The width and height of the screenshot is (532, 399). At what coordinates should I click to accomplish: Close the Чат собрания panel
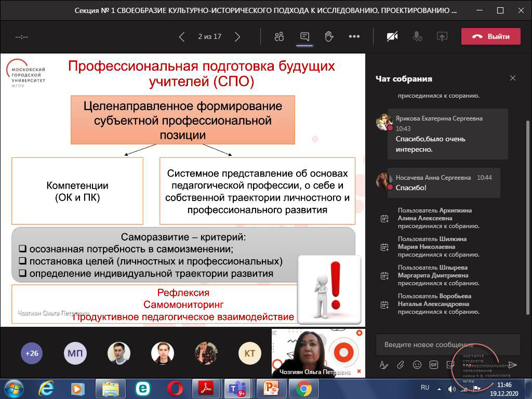point(513,78)
